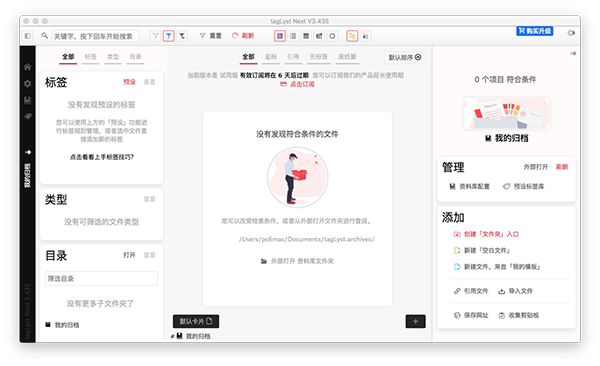
Task: Click 创建「文件夹」入口
Action: coord(486,234)
